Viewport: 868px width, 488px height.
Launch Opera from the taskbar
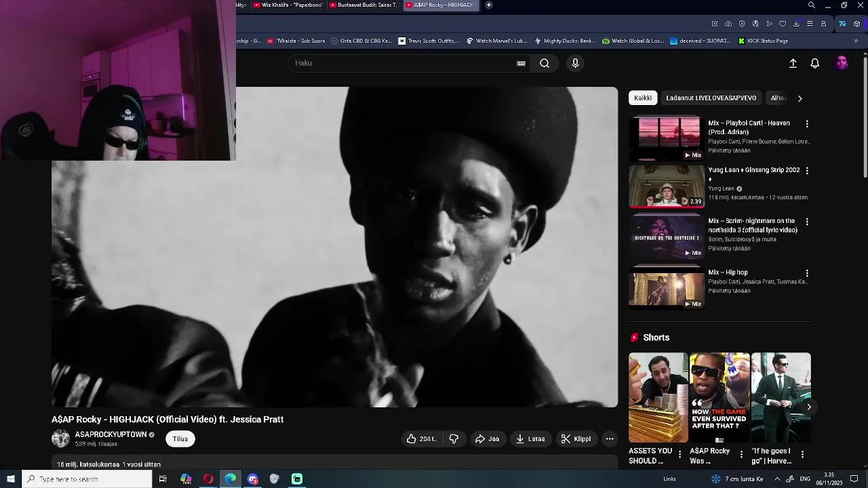(208, 479)
